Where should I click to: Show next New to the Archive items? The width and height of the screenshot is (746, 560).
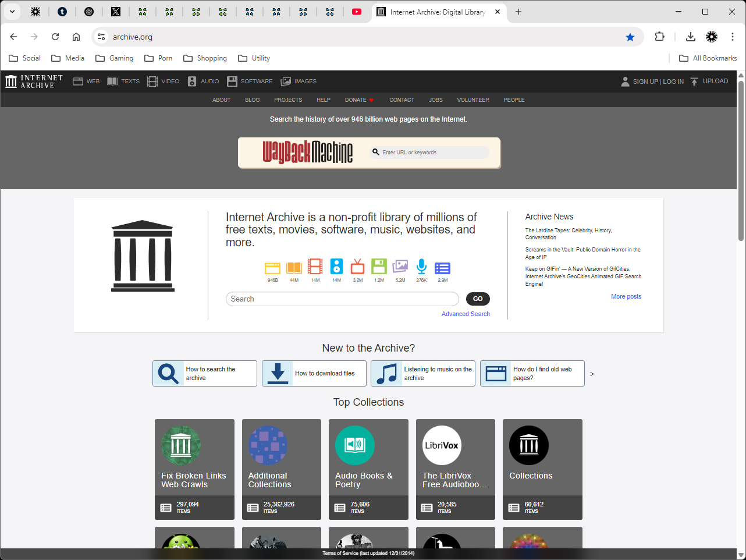pyautogui.click(x=592, y=374)
